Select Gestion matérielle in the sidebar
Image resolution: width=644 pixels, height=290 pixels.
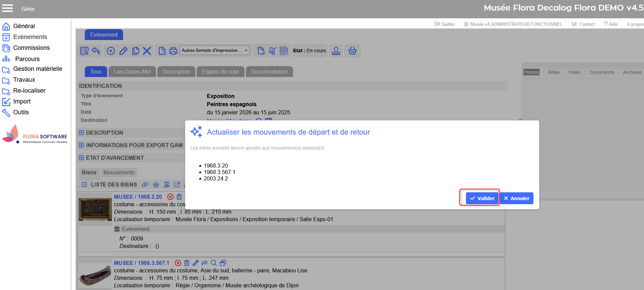click(x=32, y=69)
